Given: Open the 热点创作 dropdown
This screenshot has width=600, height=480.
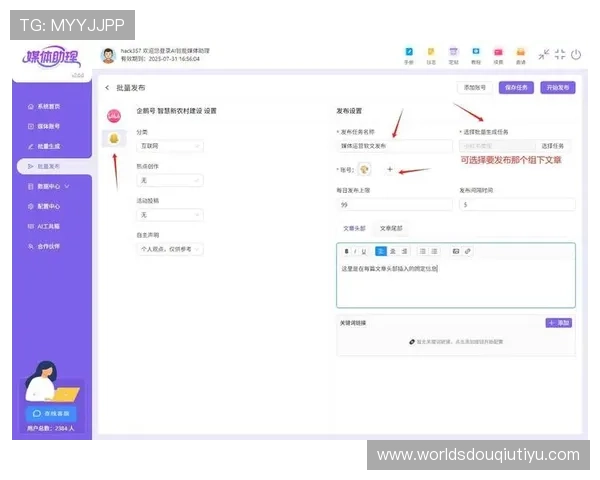Looking at the screenshot, I should (170, 180).
